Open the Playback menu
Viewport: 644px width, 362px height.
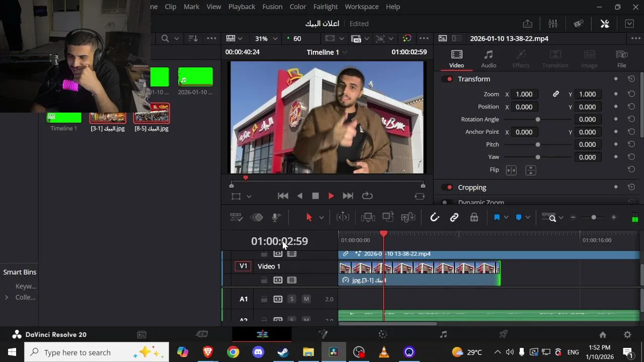(x=242, y=7)
